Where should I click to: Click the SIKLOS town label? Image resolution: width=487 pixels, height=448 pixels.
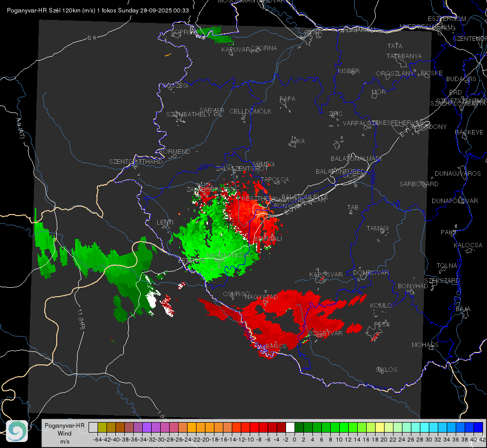coord(387,370)
